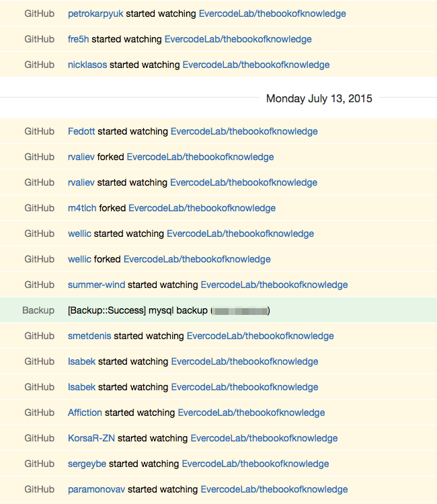Click the fre5h username link
The width and height of the screenshot is (437, 504).
coord(78,39)
